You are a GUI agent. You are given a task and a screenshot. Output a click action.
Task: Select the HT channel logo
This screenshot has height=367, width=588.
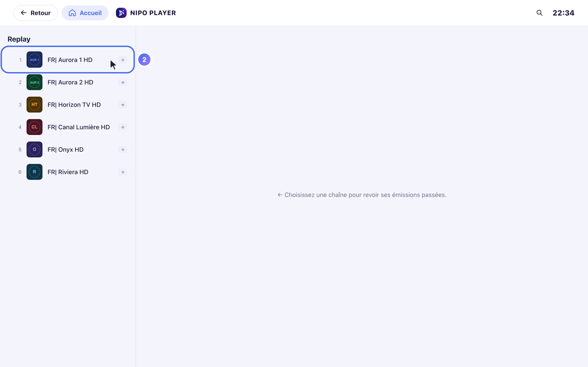coord(35,105)
